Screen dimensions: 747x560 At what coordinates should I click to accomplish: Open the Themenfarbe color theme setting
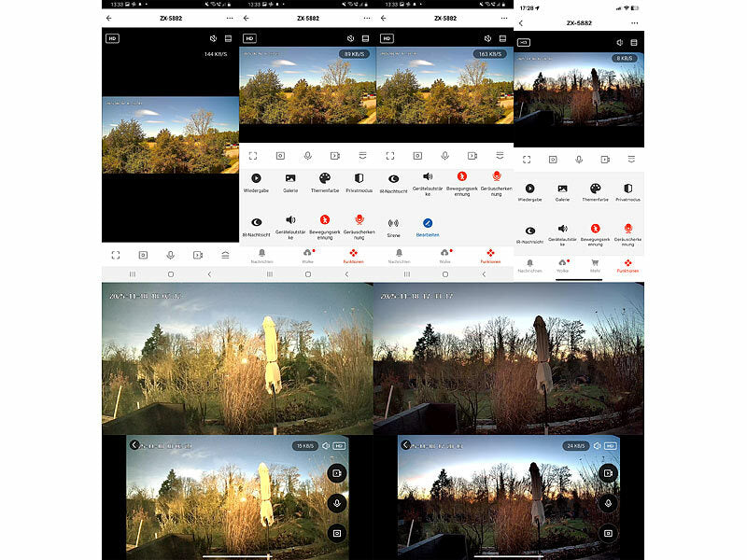pos(325,178)
